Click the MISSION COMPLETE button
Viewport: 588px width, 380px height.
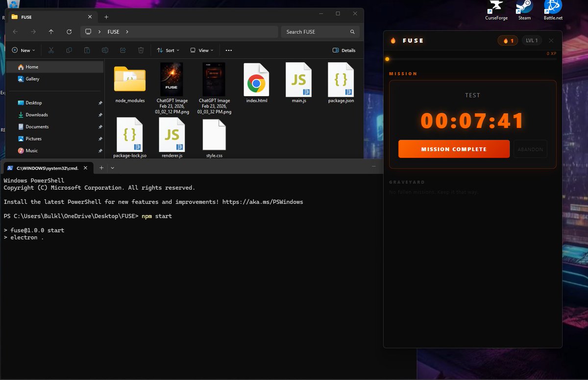point(454,149)
